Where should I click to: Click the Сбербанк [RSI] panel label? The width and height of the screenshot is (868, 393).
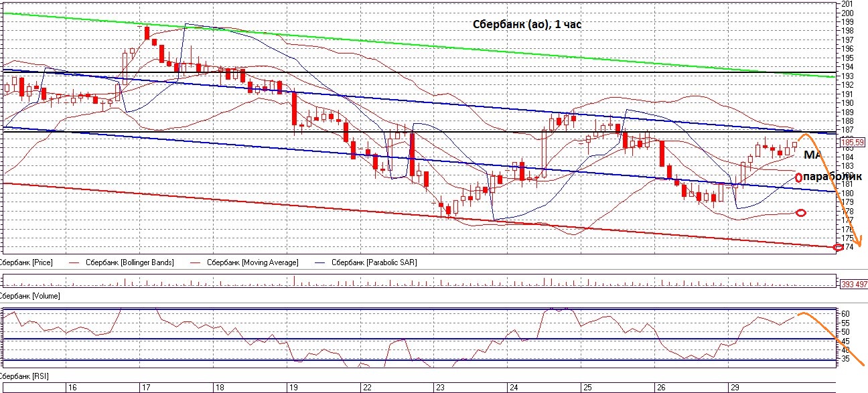tap(24, 377)
